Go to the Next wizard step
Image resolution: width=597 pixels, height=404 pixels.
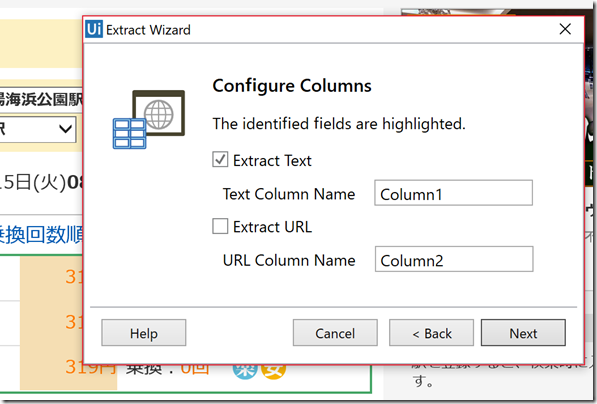click(x=523, y=333)
